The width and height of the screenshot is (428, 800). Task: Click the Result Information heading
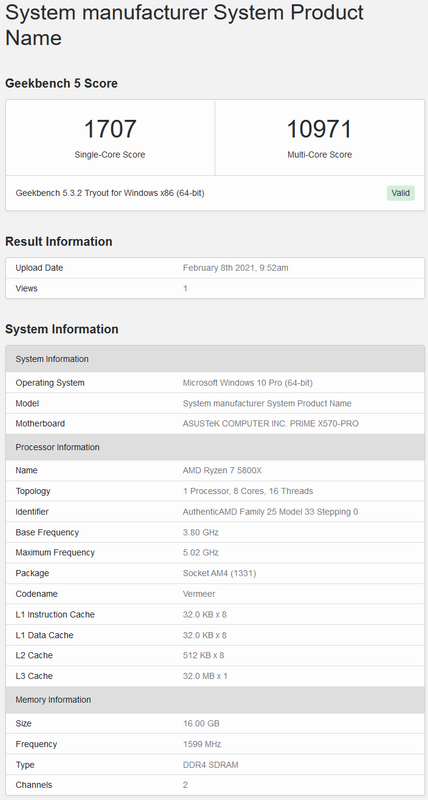tap(59, 241)
